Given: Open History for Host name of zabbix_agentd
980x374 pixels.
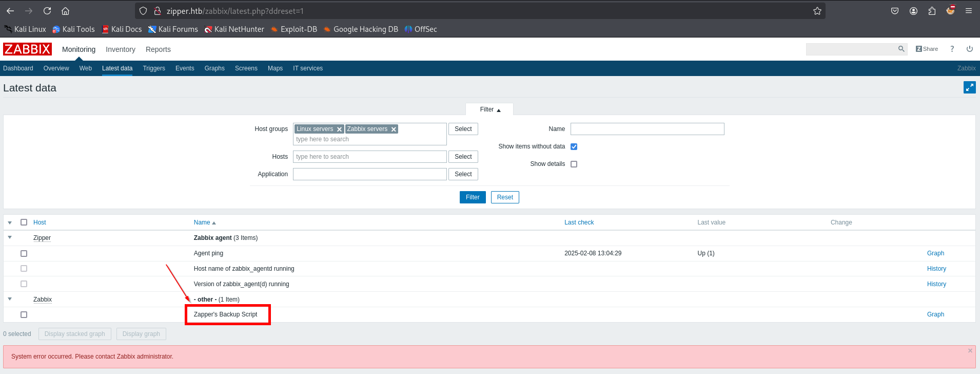Looking at the screenshot, I should coord(936,269).
